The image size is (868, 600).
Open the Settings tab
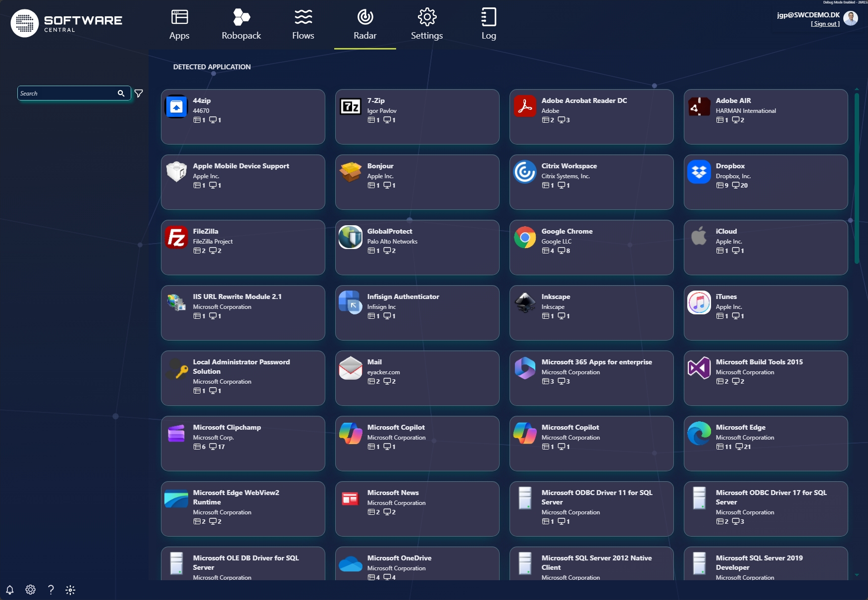coord(427,25)
